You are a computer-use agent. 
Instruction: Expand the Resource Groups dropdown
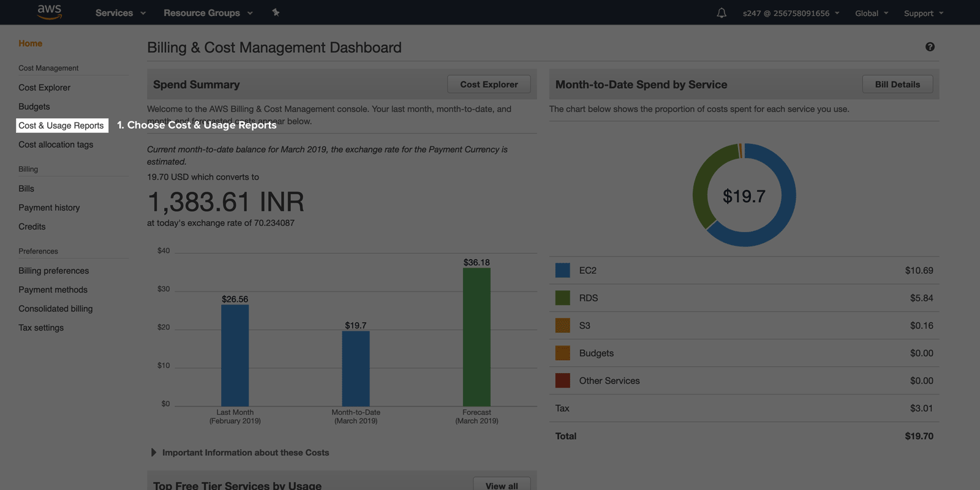click(x=208, y=13)
